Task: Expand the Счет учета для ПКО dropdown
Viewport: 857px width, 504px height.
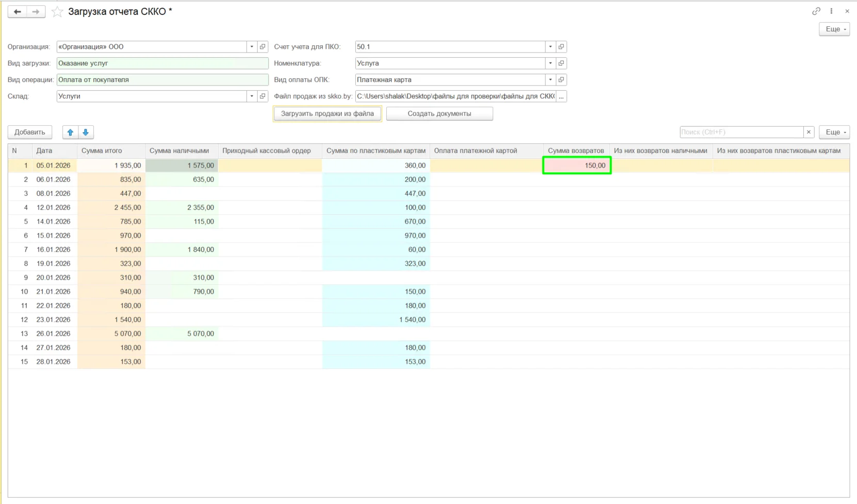Action: [x=550, y=47]
